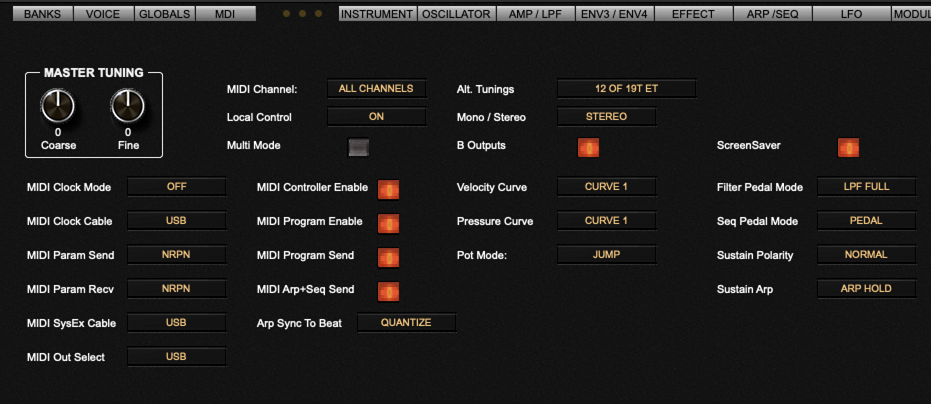Select the MIDI Clock Mode OFF field
Image resolution: width=931 pixels, height=404 pixels.
[176, 187]
